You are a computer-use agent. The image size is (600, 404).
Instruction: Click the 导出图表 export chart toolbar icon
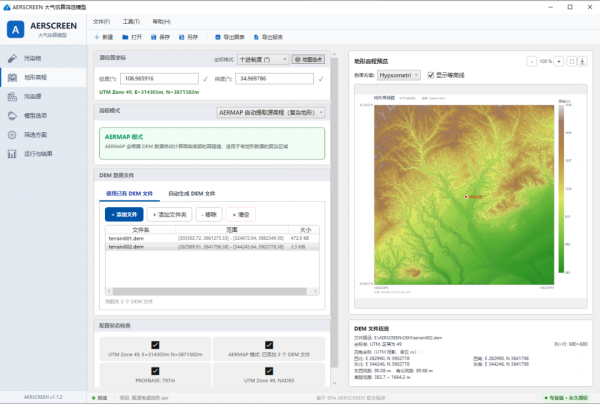pos(218,37)
